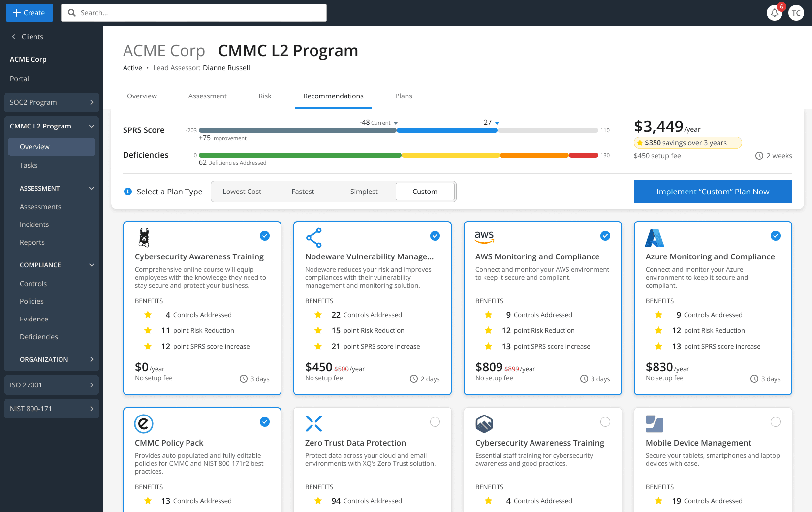The width and height of the screenshot is (812, 512).
Task: Click the CMMC Policy Pack circular logo
Action: coord(144,423)
